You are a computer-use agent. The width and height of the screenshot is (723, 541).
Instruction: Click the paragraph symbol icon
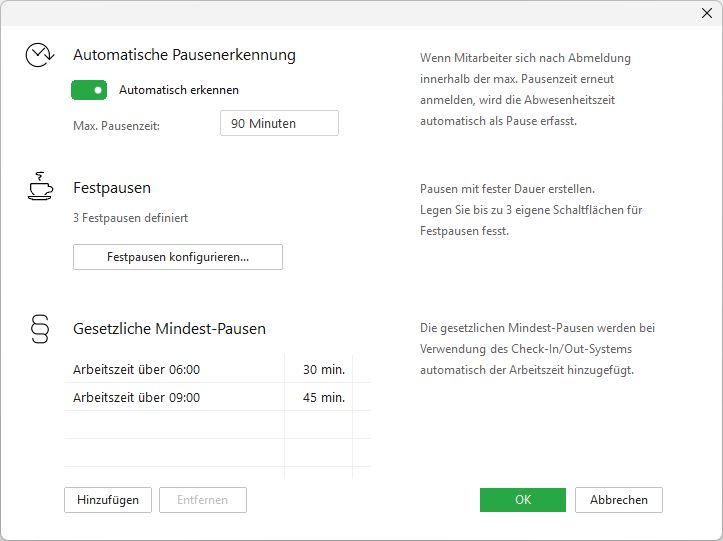pos(40,328)
